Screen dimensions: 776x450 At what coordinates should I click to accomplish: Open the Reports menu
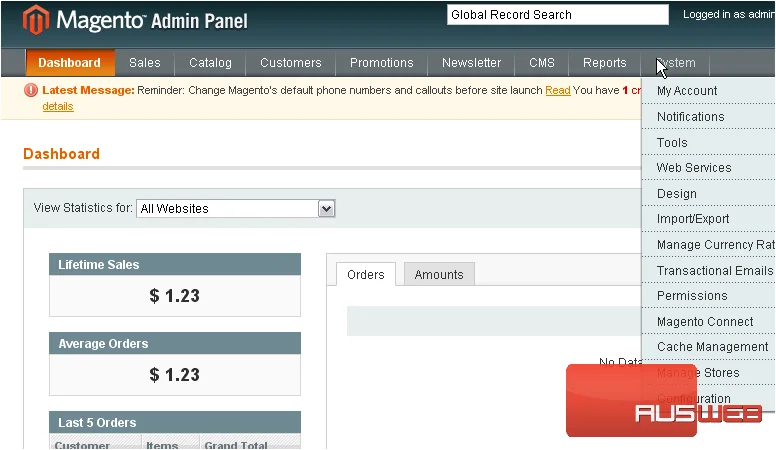605,63
